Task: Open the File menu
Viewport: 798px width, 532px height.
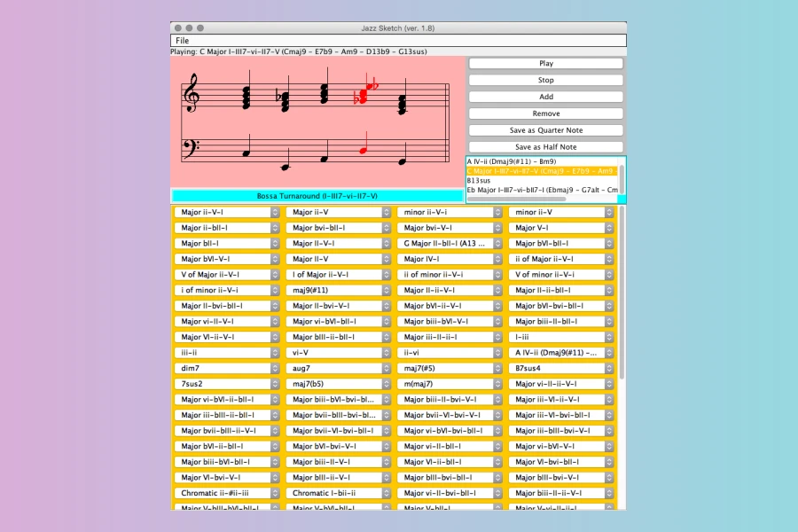Action: click(182, 41)
